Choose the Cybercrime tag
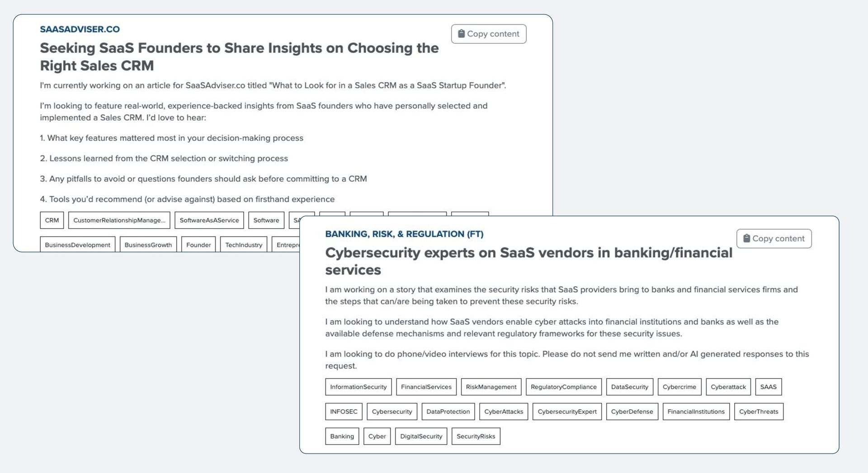This screenshot has width=868, height=473. click(x=679, y=387)
